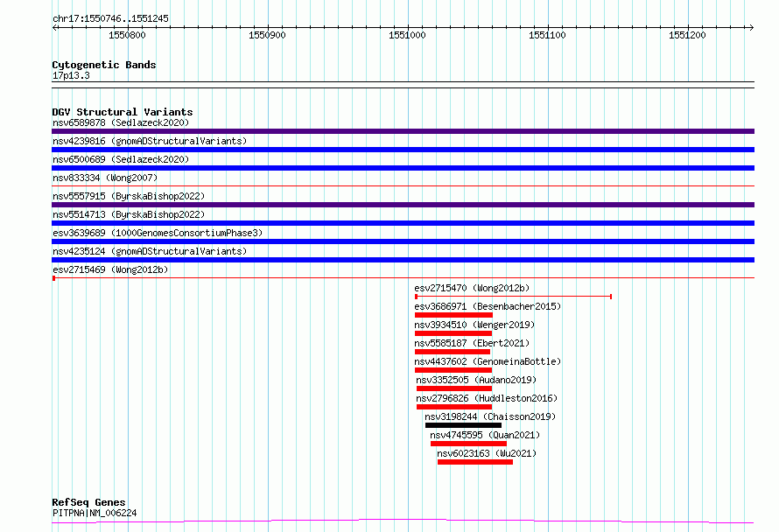Open the DGV Structural Variants track heading
The width and height of the screenshot is (779, 532).
pyautogui.click(x=123, y=112)
